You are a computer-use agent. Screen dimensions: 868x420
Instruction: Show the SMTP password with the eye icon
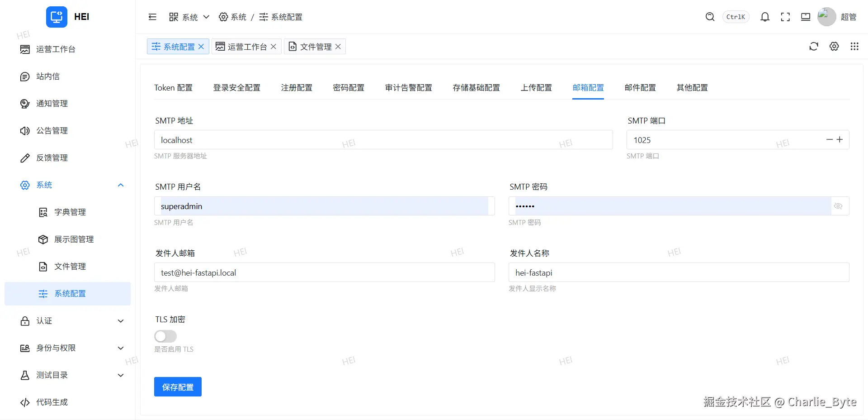838,206
